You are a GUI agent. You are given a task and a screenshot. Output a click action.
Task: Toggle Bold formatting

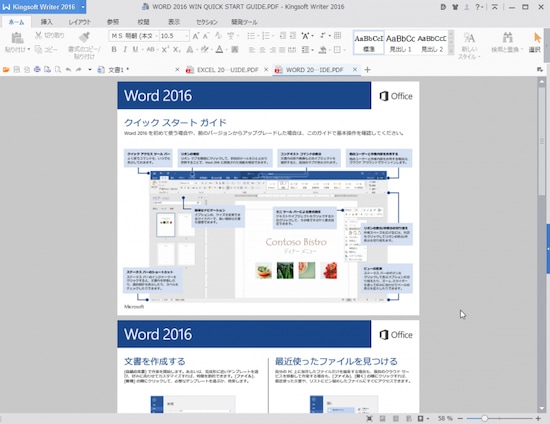[x=114, y=49]
